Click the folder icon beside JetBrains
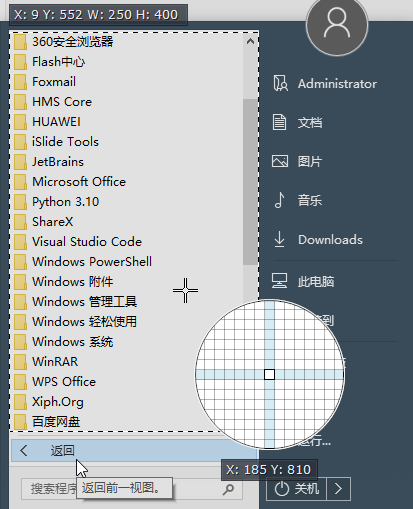Viewport: 413px width, 509px height. click(x=20, y=162)
